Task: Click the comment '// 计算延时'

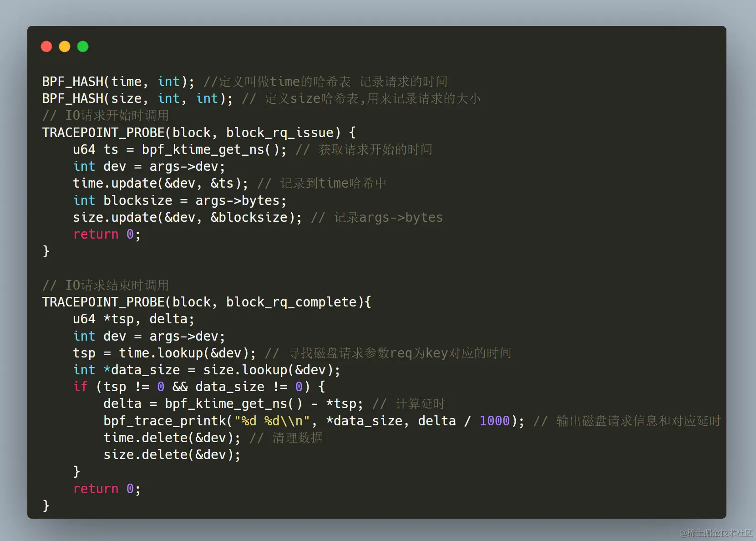Action: pyautogui.click(x=409, y=403)
